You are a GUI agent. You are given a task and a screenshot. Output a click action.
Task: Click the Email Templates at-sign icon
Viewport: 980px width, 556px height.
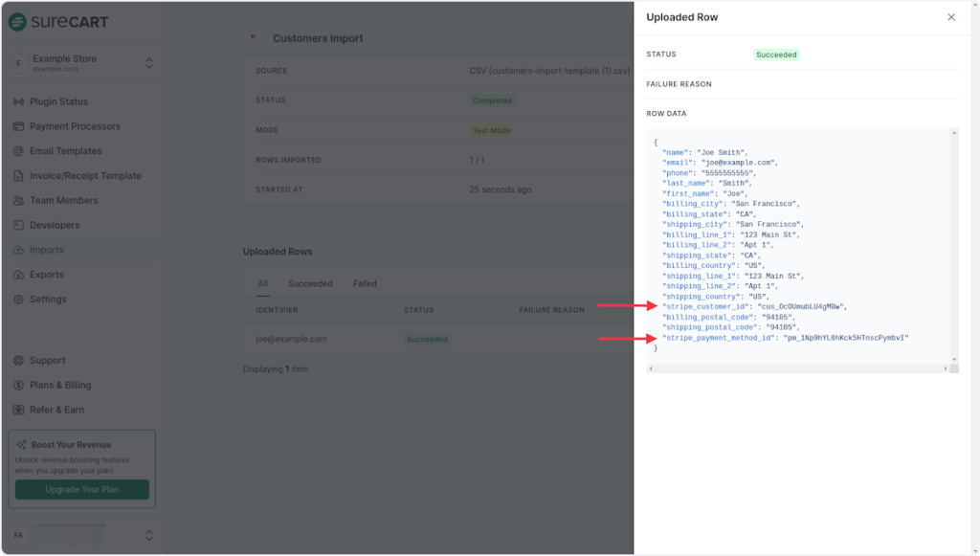[x=19, y=151]
